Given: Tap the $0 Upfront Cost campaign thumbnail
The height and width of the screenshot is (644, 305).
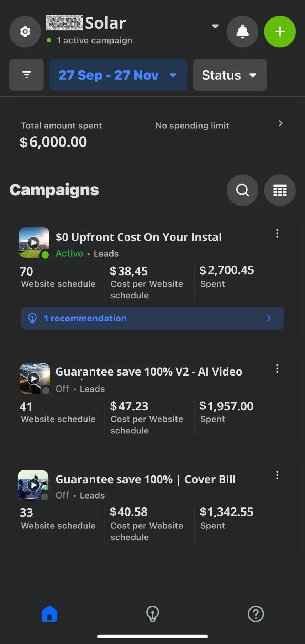Looking at the screenshot, I should click(34, 243).
